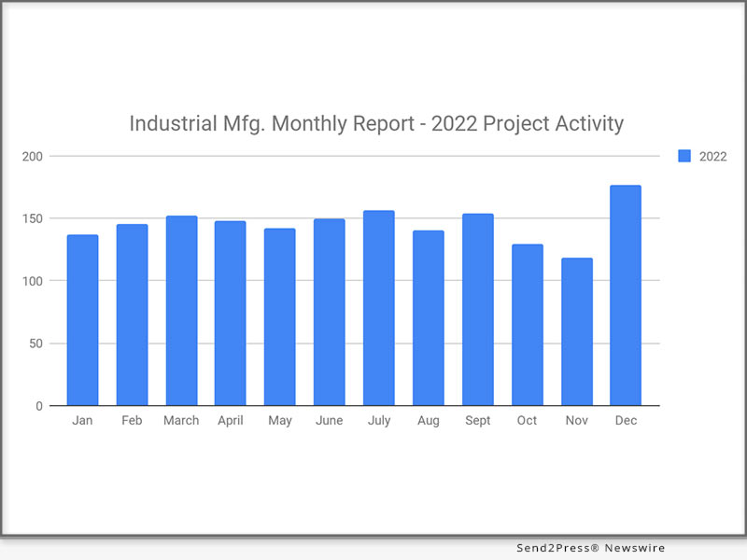The height and width of the screenshot is (560, 747).
Task: Select the February bar
Action: coord(132,315)
